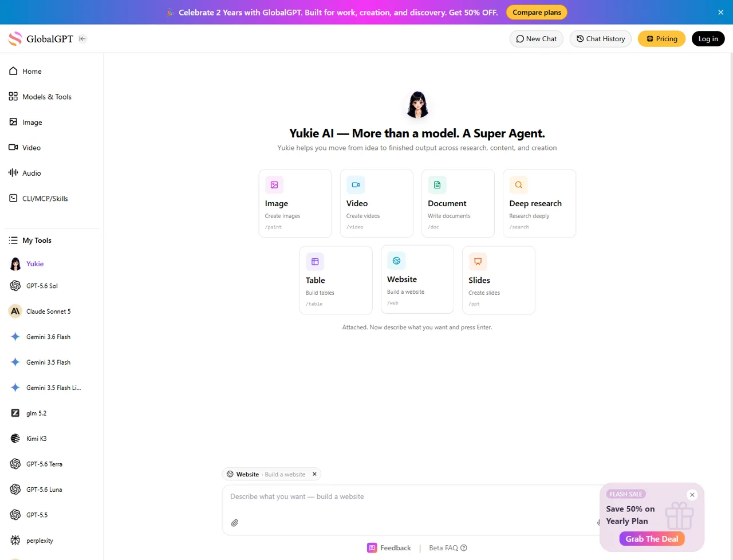
Task: Start a New Chat
Action: (537, 39)
